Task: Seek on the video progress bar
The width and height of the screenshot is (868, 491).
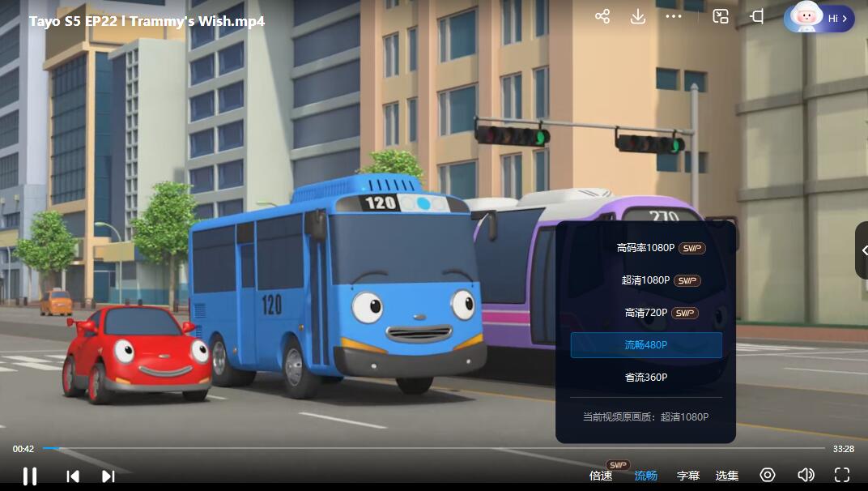Action: pyautogui.click(x=433, y=448)
